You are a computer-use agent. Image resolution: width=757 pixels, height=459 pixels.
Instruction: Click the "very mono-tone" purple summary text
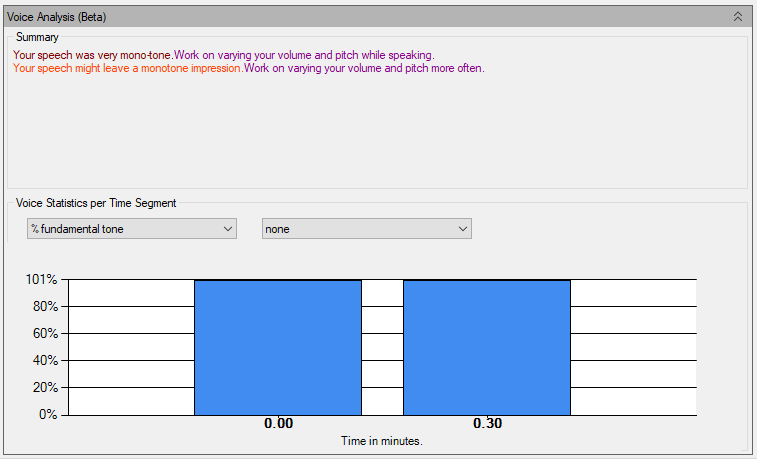93,55
